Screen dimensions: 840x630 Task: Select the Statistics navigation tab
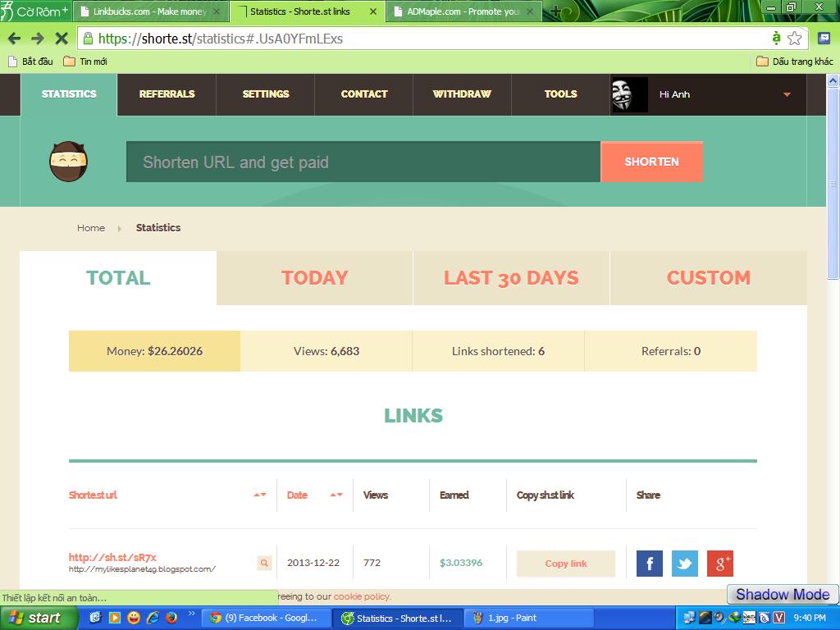point(69,94)
